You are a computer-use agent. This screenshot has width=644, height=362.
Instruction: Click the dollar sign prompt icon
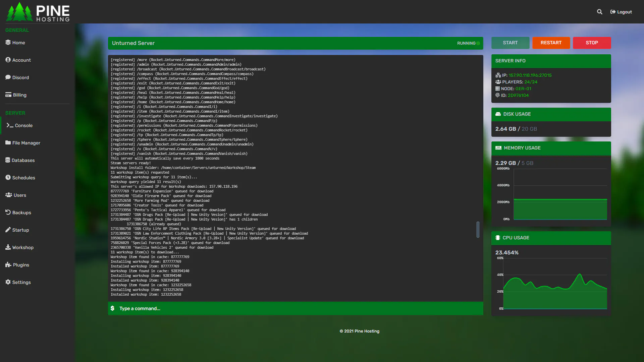[112, 308]
